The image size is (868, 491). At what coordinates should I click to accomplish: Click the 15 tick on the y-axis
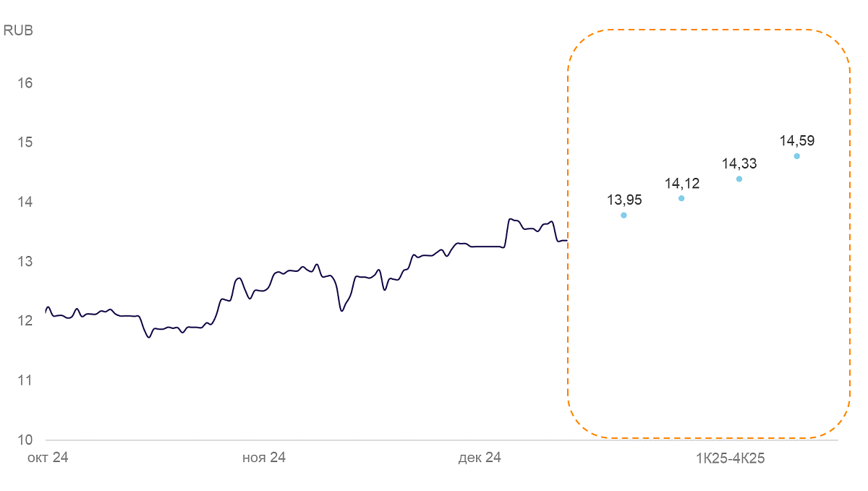coord(25,142)
